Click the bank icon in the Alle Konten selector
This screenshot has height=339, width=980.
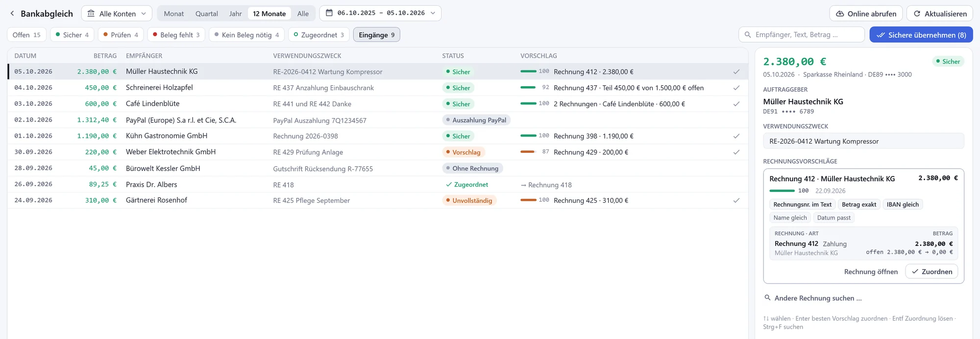click(x=91, y=14)
